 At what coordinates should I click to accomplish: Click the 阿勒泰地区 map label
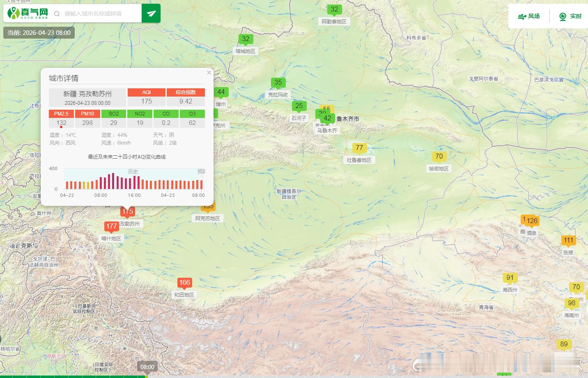pos(334,22)
